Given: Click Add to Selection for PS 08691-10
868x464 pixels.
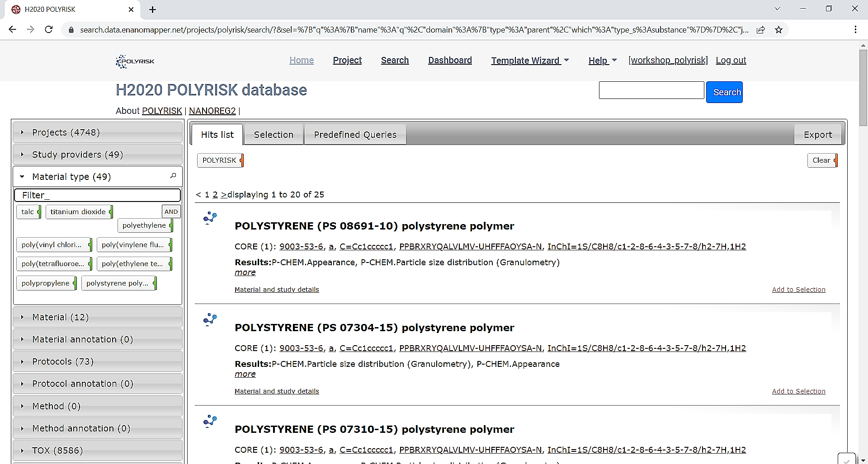Looking at the screenshot, I should (x=798, y=290).
